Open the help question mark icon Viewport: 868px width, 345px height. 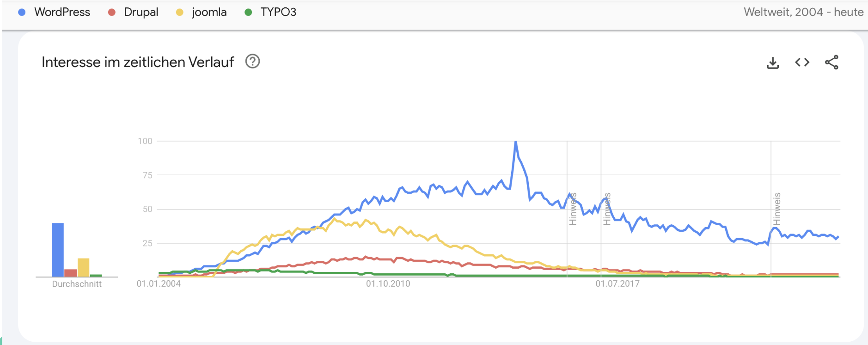coord(252,62)
